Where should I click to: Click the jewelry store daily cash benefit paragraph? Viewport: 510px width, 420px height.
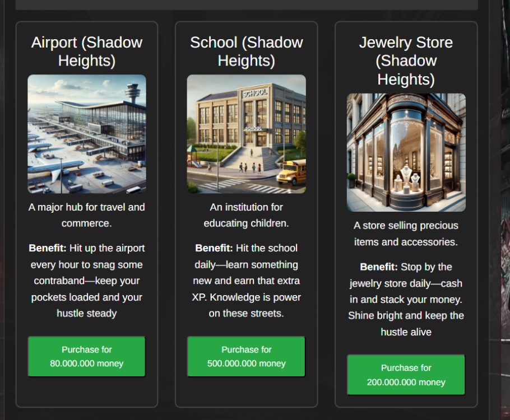[406, 300]
